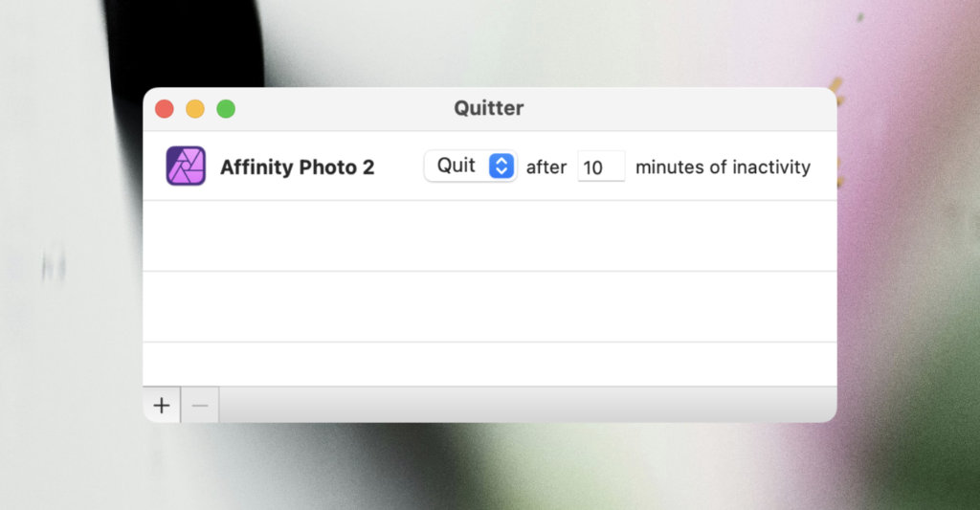
Task: Select the first empty row under Affinity Photo 2
Action: (x=489, y=236)
